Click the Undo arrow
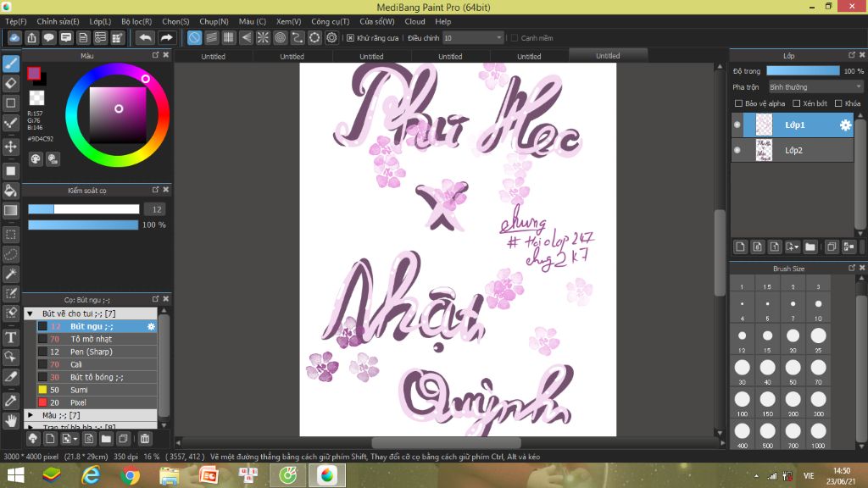The height and width of the screenshot is (488, 868). point(145,37)
